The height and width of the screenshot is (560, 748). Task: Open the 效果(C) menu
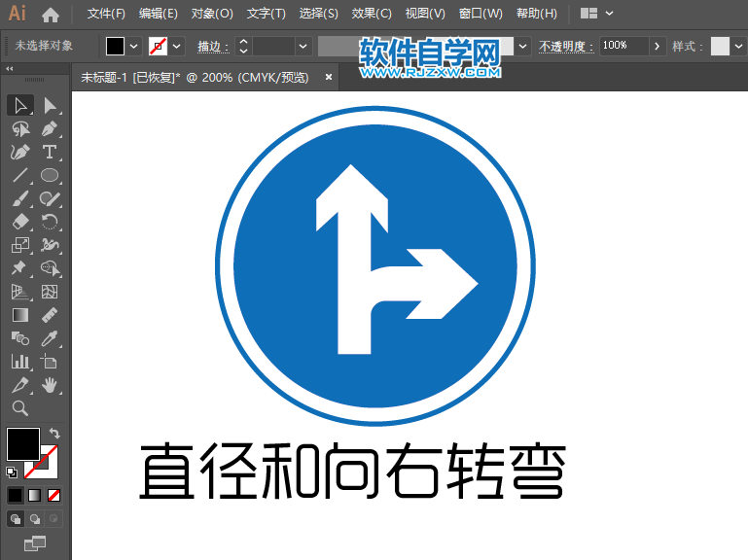click(372, 14)
